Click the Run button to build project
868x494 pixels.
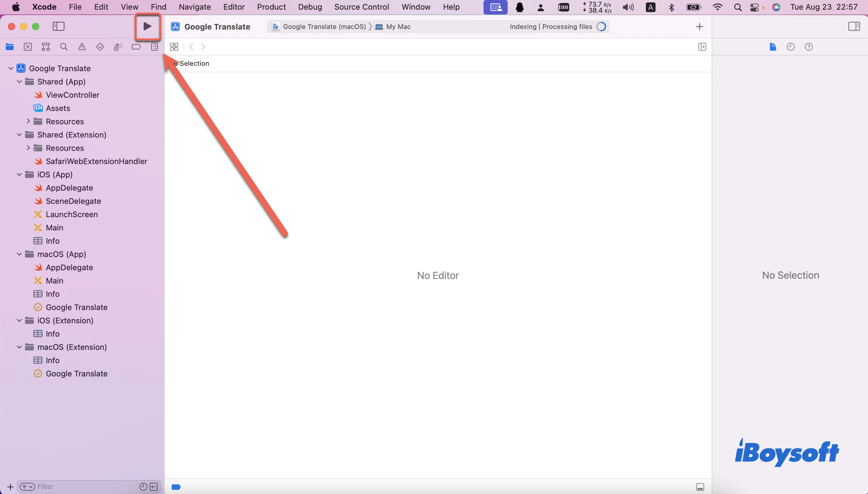[x=147, y=26]
